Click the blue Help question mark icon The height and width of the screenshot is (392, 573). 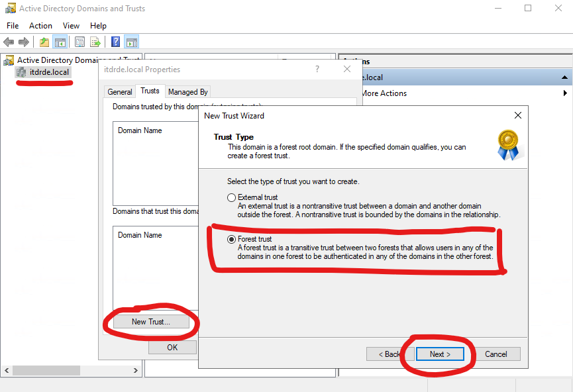click(115, 42)
